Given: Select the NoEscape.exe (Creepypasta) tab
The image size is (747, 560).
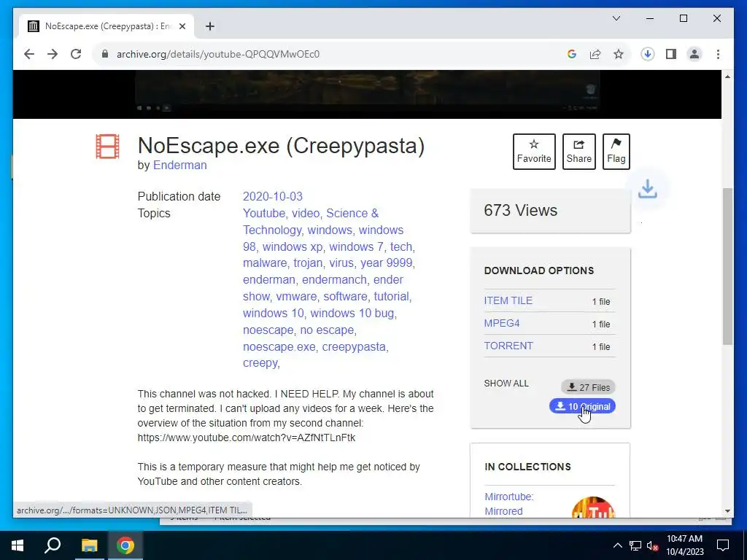Looking at the screenshot, I should coord(107,26).
